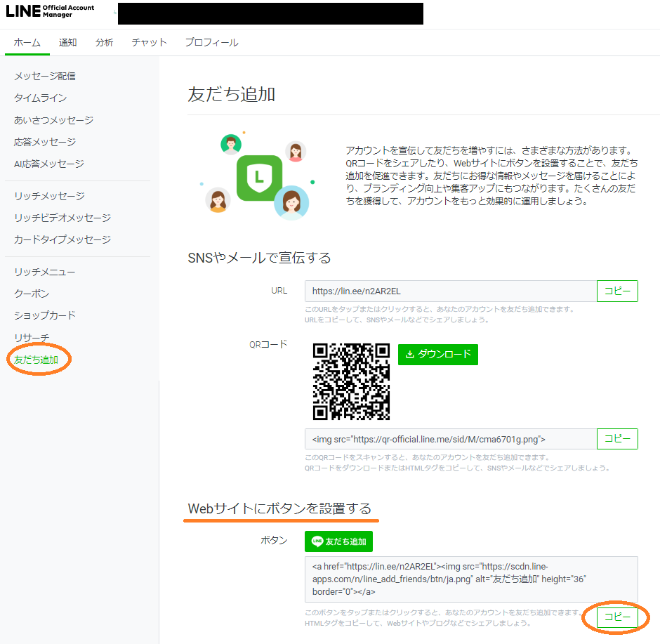Select ショップカード in the sidebar

point(45,316)
